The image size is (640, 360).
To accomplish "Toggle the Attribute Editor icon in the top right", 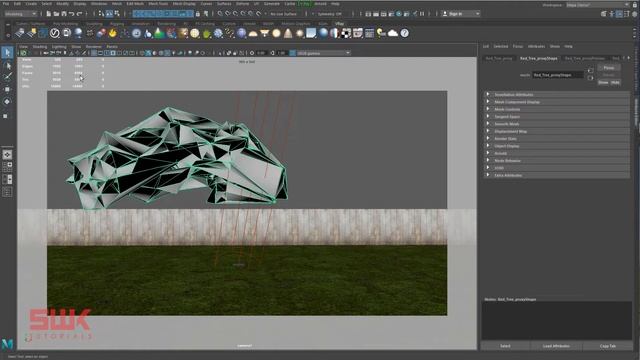I will (x=619, y=14).
